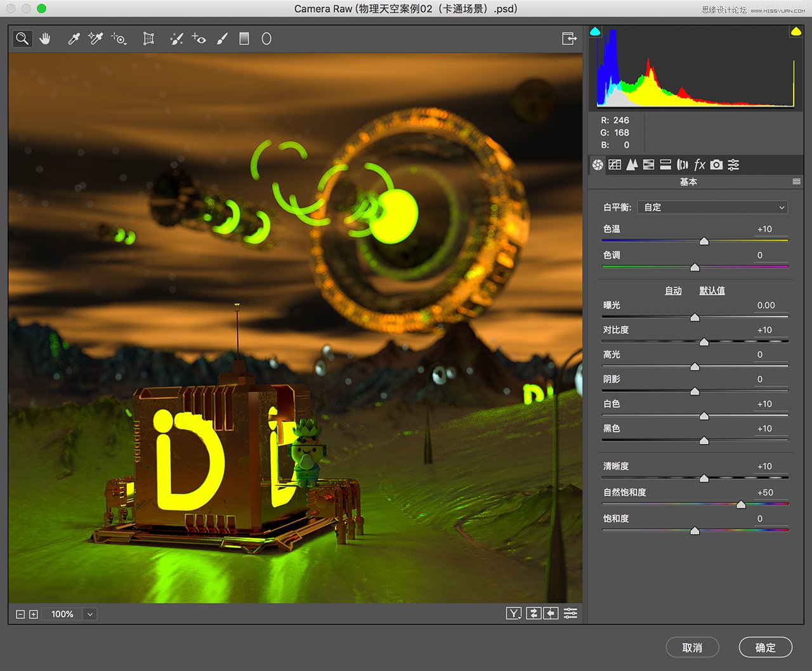
Task: Select the Zoom tool in the toolbar
Action: [22, 38]
